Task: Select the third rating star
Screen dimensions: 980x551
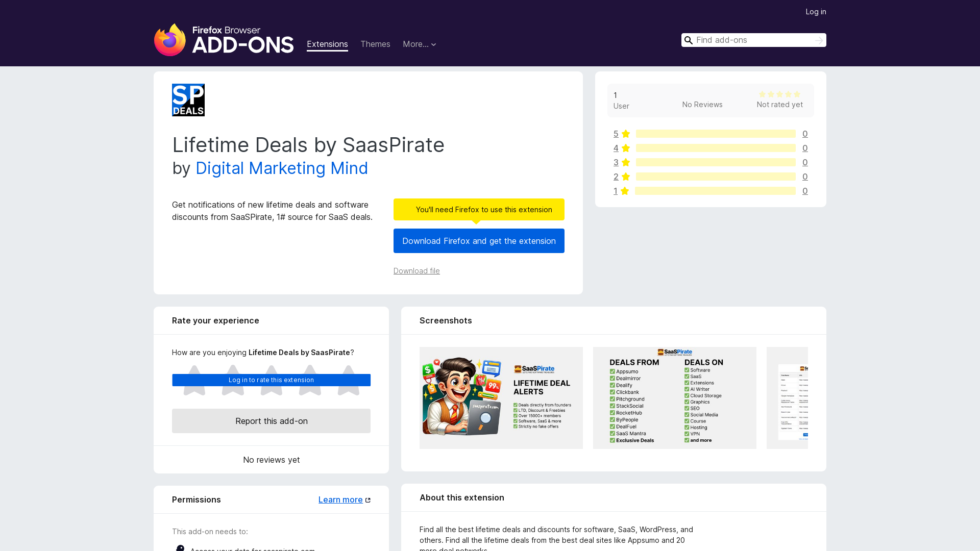Action: (272, 380)
